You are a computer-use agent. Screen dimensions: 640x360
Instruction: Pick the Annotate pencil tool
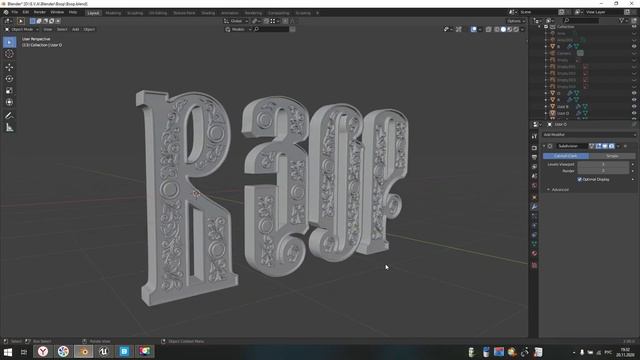coord(9,116)
